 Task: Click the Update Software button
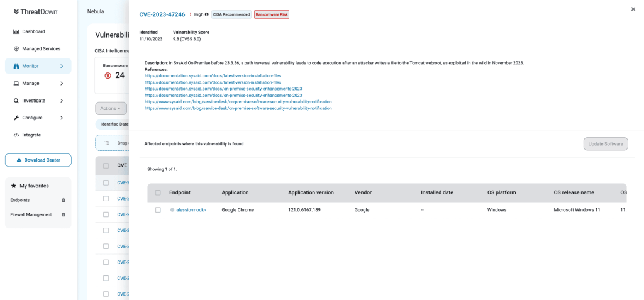click(x=606, y=144)
